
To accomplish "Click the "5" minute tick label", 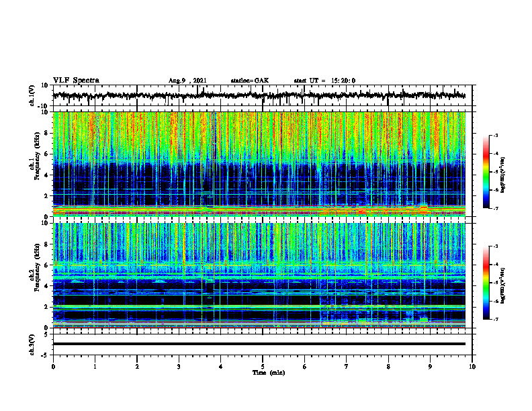I will [263, 367].
